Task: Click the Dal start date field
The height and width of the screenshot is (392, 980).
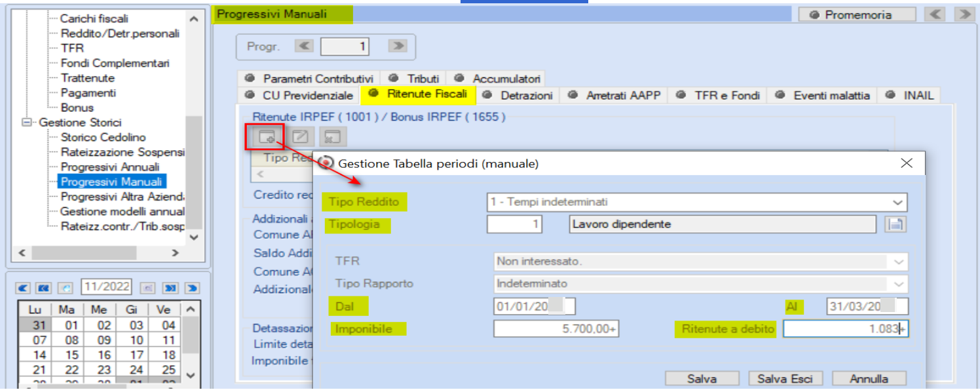Action: [535, 306]
